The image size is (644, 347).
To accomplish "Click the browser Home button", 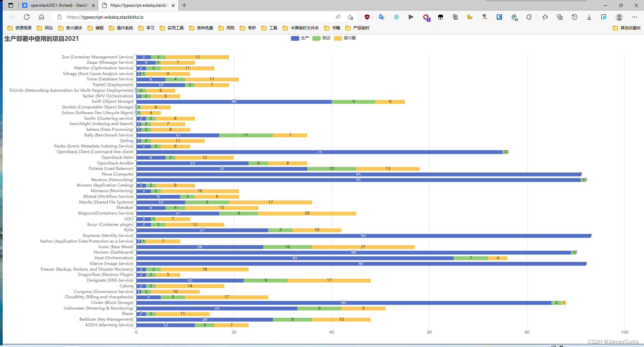I will tap(41, 17).
